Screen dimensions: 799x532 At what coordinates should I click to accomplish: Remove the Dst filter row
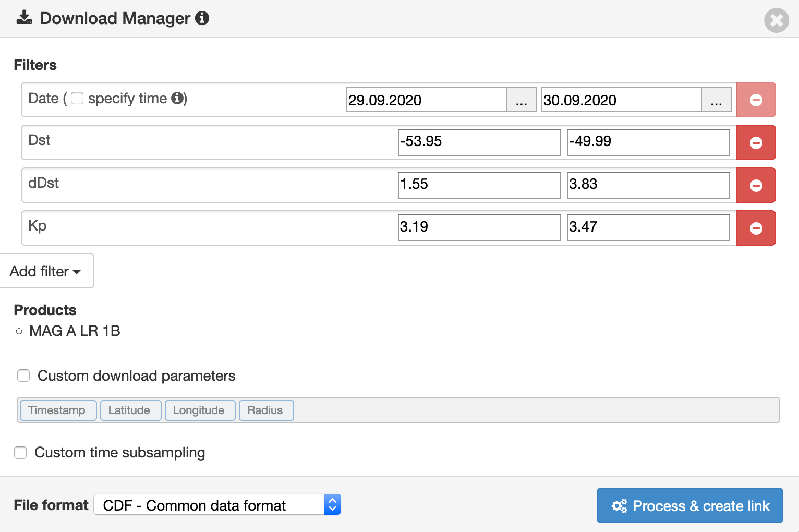click(756, 142)
